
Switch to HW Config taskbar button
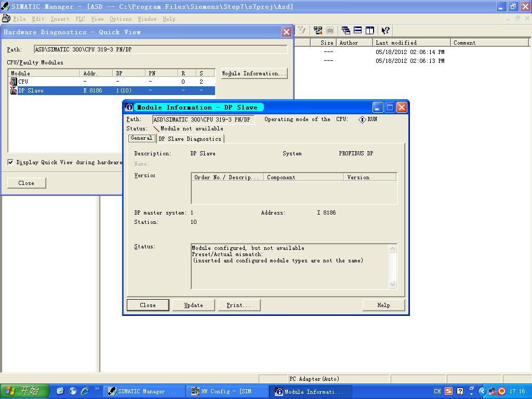pyautogui.click(x=227, y=391)
